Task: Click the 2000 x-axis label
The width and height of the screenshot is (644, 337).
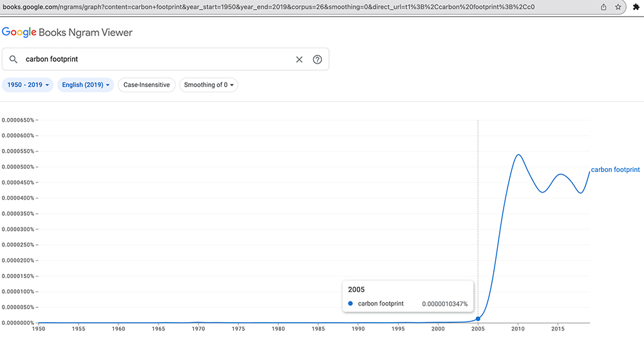Action: click(x=438, y=329)
